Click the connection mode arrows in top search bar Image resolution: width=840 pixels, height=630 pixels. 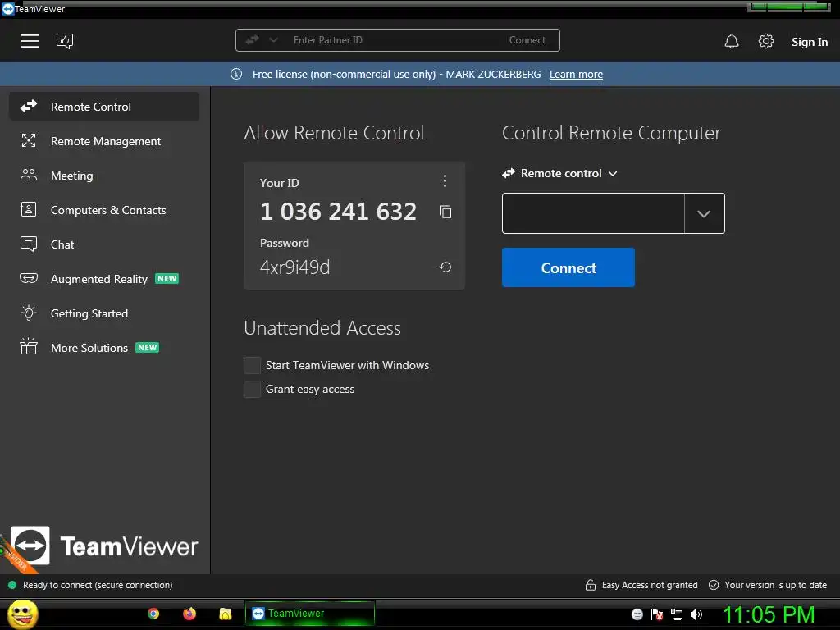253,40
